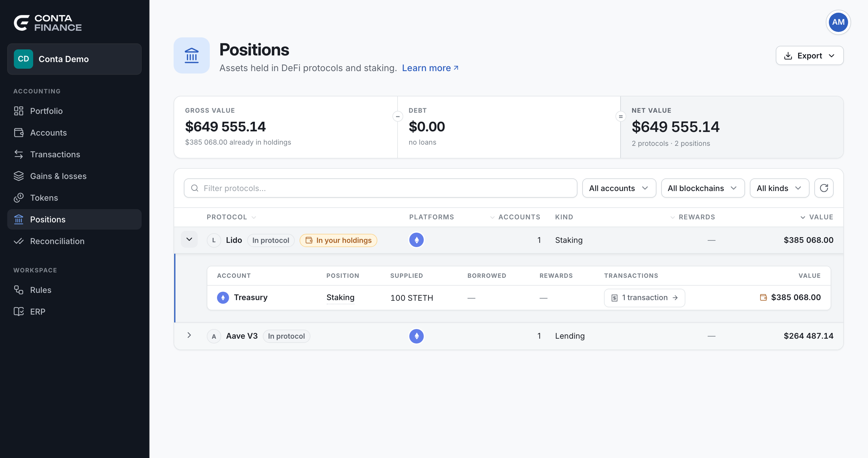Viewport: 868px width, 458px height.
Task: Click the Treasury account Ethereum icon
Action: coord(223,298)
